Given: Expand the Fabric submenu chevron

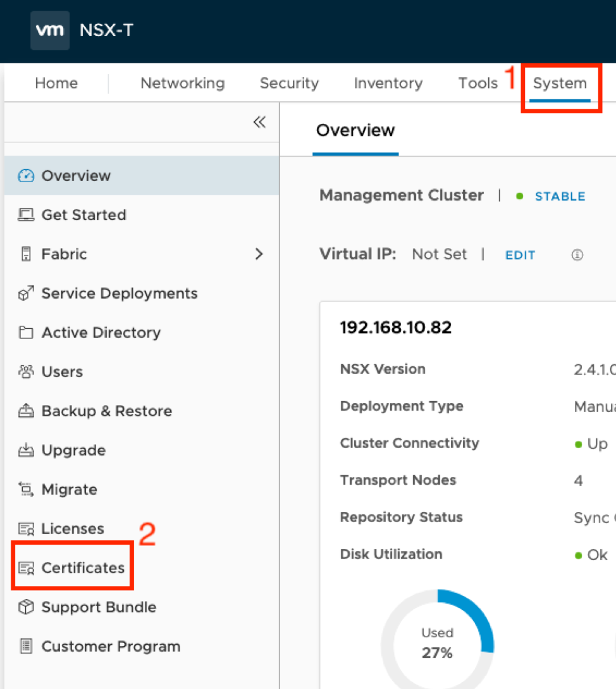Looking at the screenshot, I should click(259, 254).
